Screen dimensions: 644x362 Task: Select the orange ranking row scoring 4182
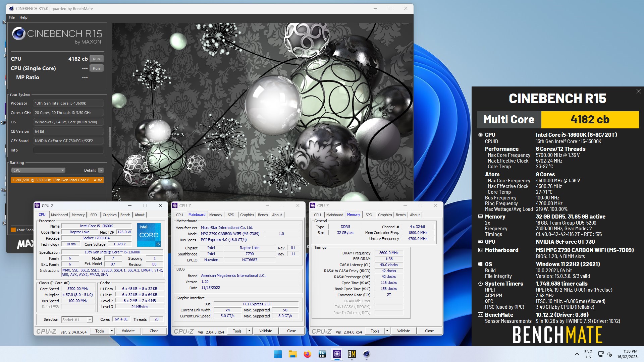pyautogui.click(x=57, y=180)
